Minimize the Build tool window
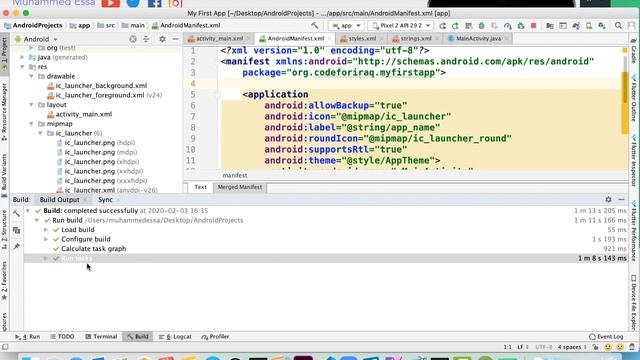This screenshot has width=640, height=360. click(x=621, y=200)
